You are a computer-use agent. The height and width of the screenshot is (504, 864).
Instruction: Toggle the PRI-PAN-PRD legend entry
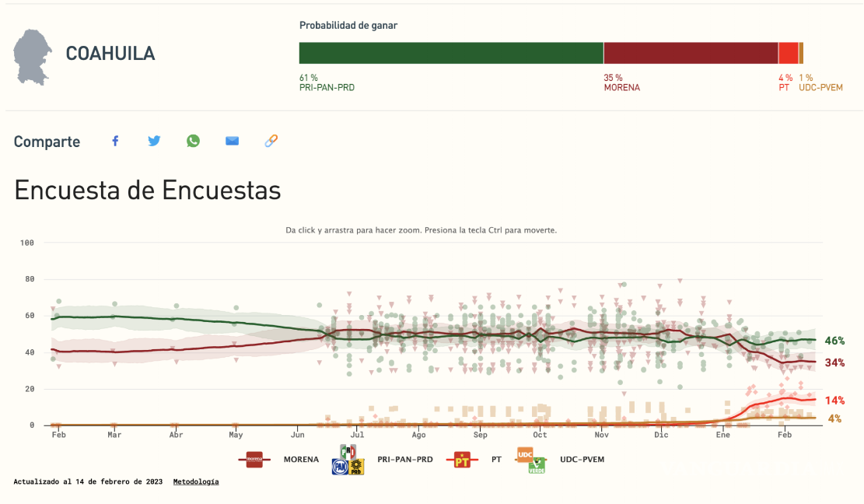404,459
